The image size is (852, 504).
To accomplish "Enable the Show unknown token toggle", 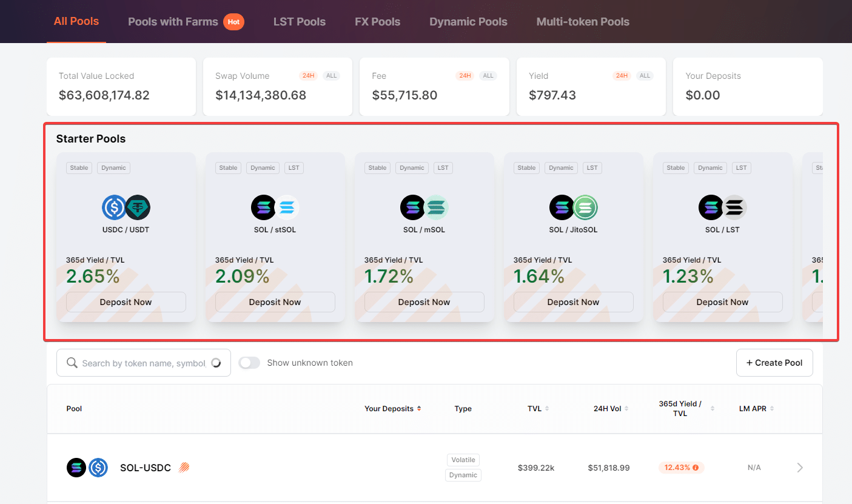I will click(249, 362).
